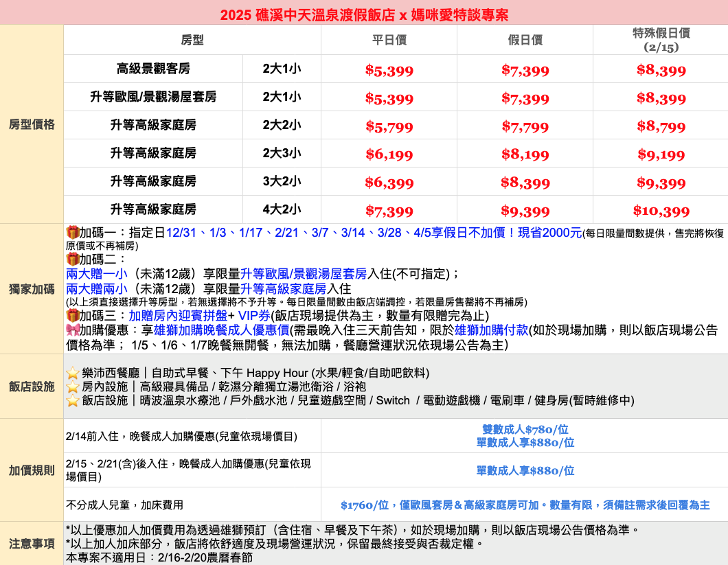
Task: Click the star icon beside 房內設施
Action: point(73,387)
